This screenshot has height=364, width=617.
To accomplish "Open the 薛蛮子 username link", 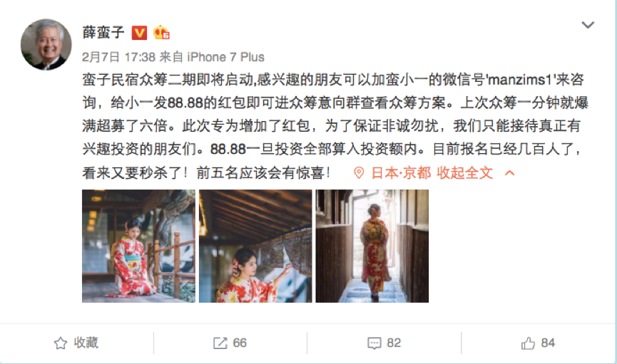I will (x=103, y=32).
